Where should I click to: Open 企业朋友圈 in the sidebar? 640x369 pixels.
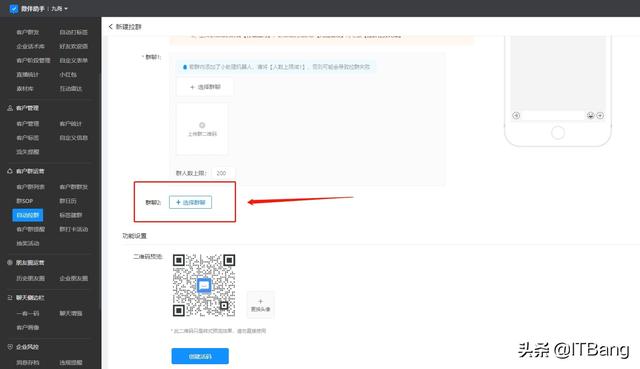click(x=73, y=278)
